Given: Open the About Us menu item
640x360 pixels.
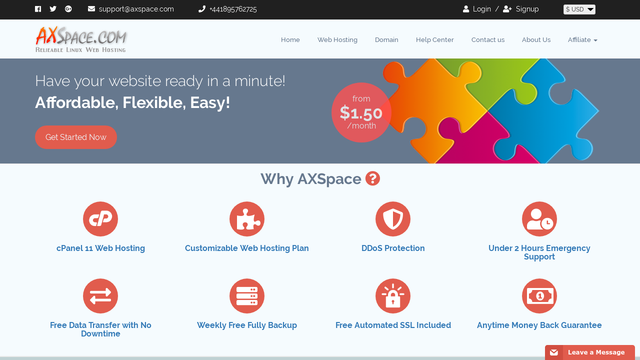Looking at the screenshot, I should click(x=536, y=40).
